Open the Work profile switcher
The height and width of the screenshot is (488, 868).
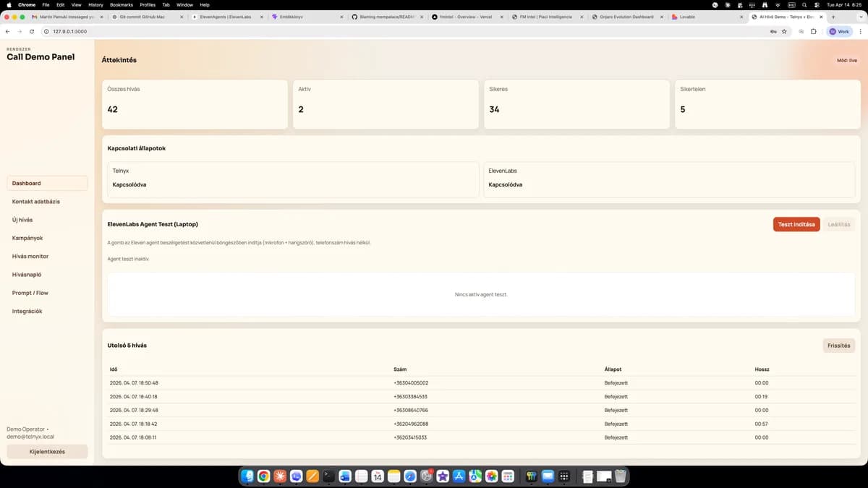point(839,32)
